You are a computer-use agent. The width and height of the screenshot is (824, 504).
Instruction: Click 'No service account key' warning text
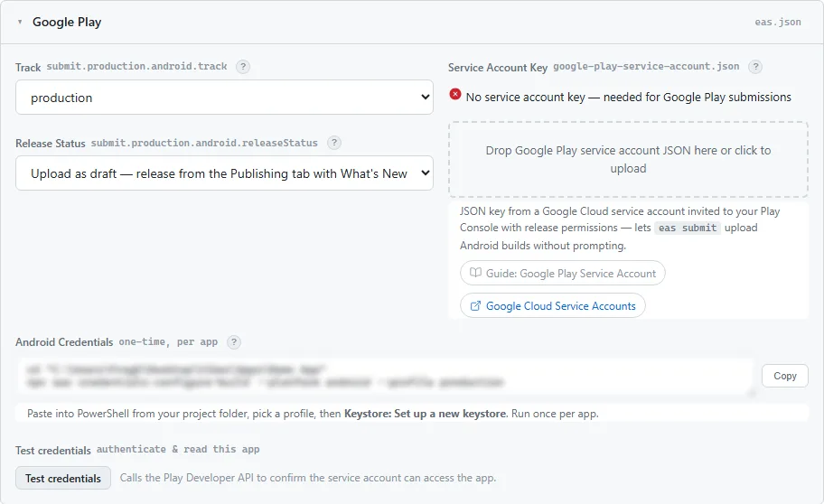(x=629, y=98)
